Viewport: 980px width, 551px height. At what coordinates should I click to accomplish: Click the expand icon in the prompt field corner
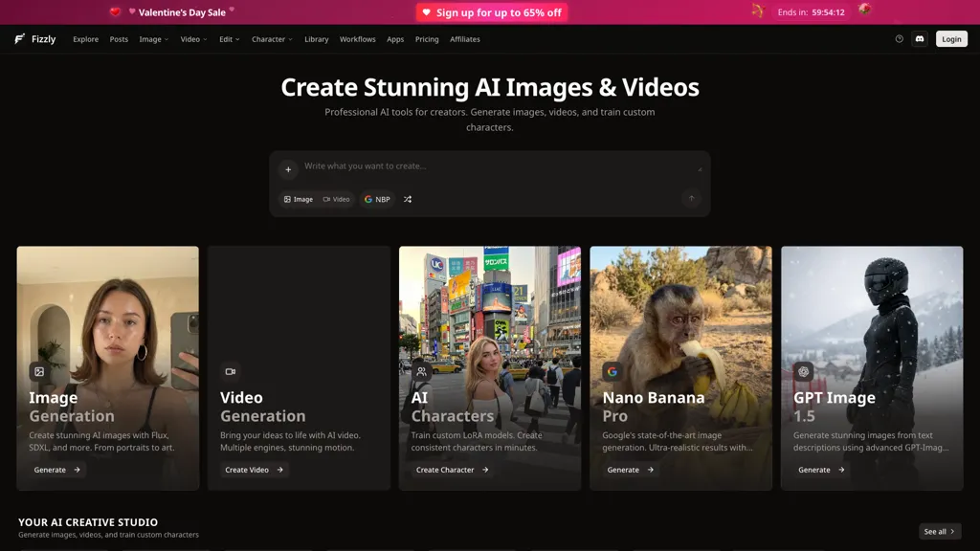click(x=700, y=169)
